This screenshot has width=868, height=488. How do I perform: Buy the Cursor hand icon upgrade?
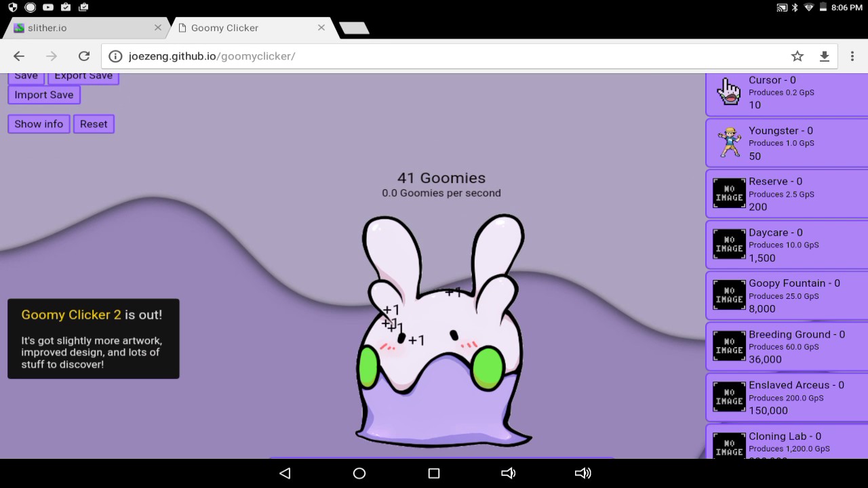pyautogui.click(x=730, y=91)
